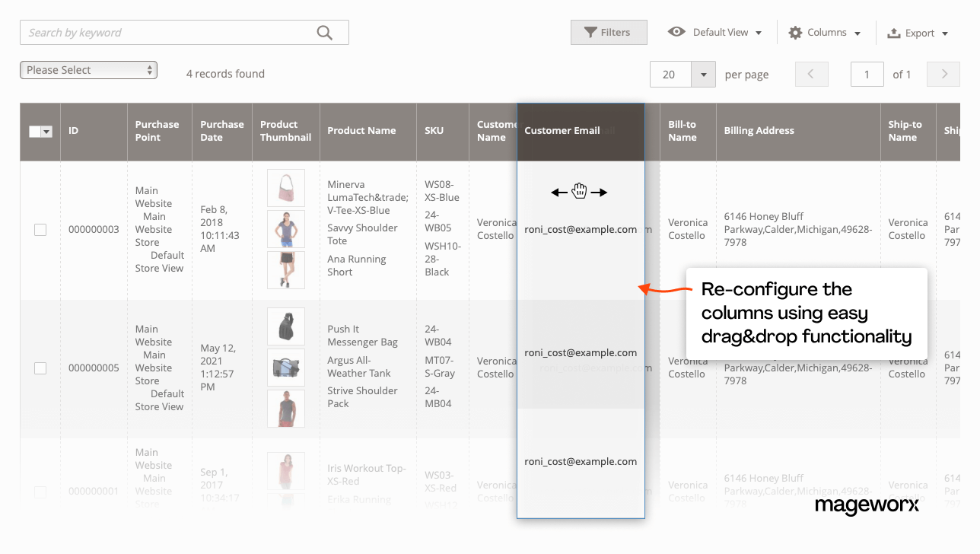Click the previous page arrow
The width and height of the screenshot is (980, 554).
pyautogui.click(x=811, y=74)
